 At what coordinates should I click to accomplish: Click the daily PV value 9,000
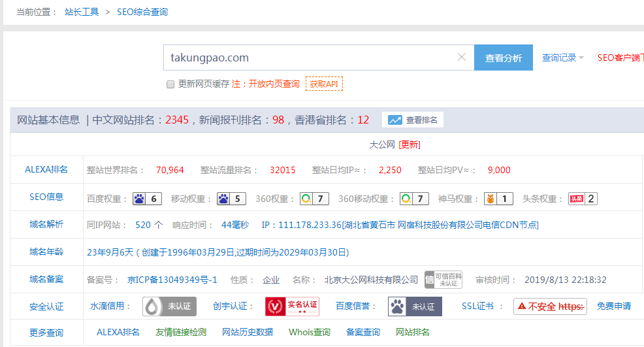pos(499,170)
